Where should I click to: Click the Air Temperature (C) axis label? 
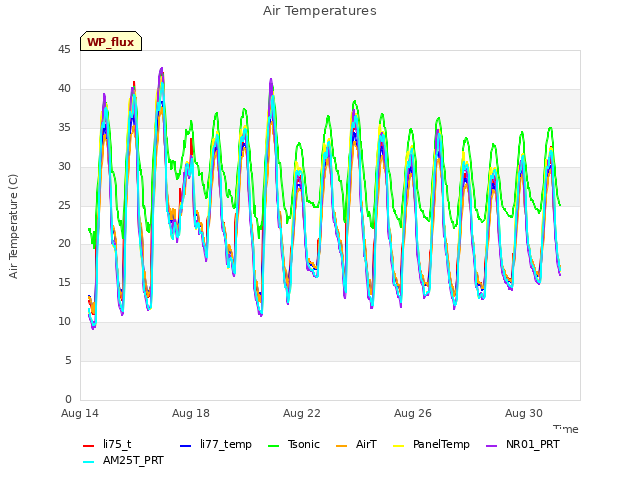point(13,227)
